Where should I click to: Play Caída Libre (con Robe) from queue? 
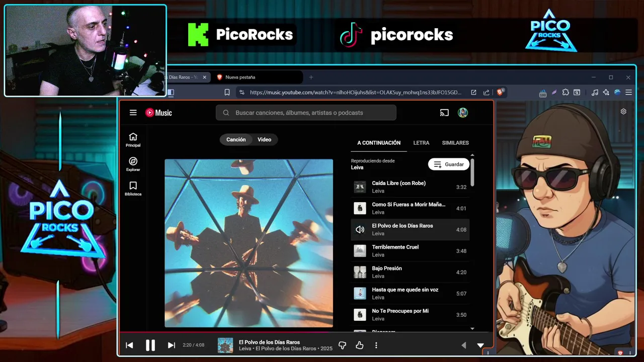pyautogui.click(x=410, y=187)
